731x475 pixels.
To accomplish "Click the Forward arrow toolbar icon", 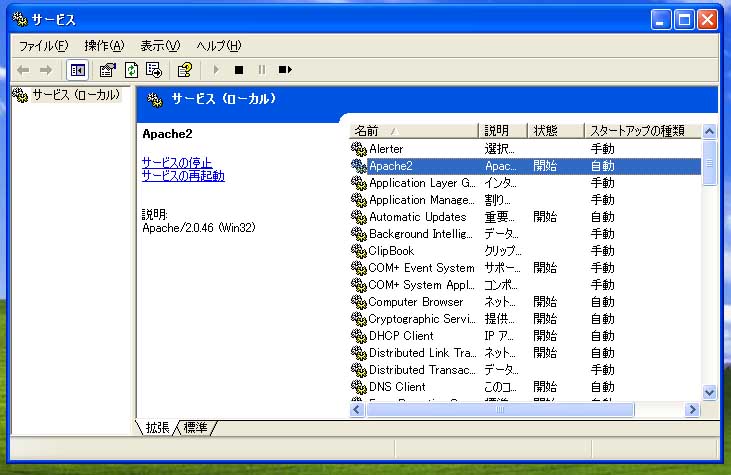I will click(46, 70).
